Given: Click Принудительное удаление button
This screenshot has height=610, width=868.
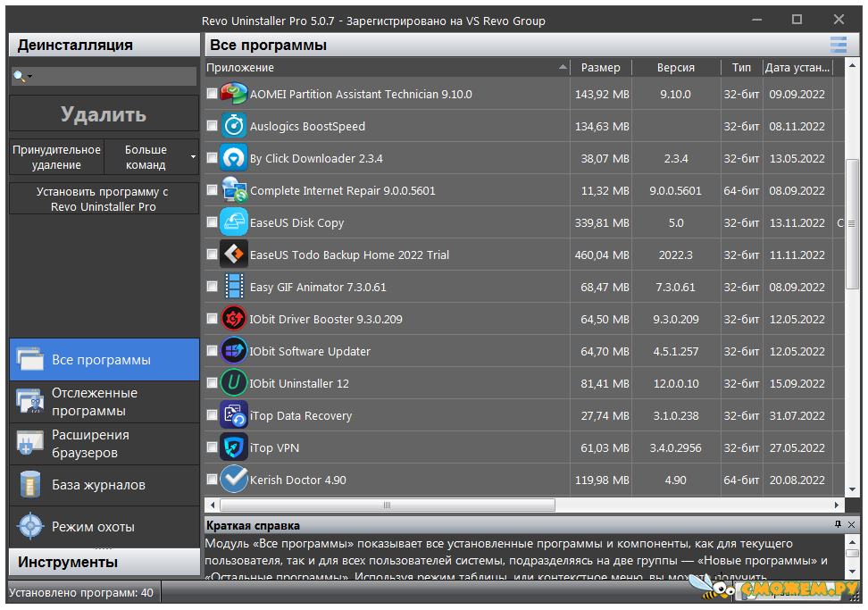Looking at the screenshot, I should pyautogui.click(x=56, y=157).
